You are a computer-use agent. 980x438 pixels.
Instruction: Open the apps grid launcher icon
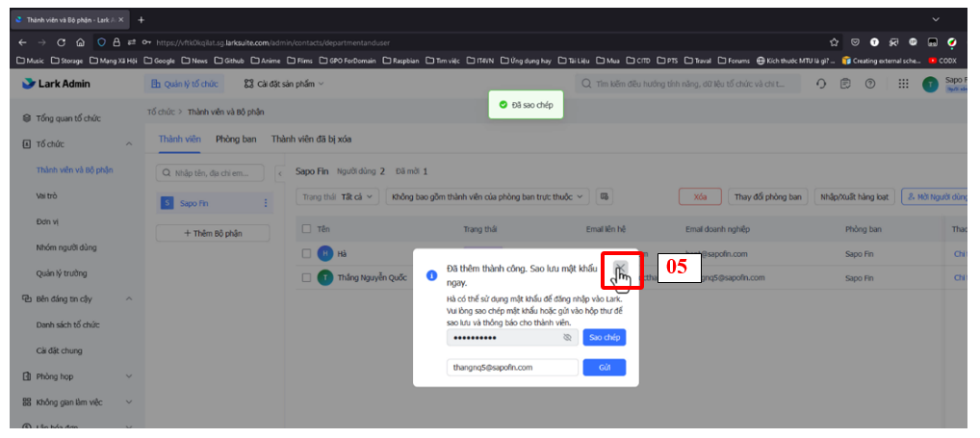pyautogui.click(x=903, y=84)
